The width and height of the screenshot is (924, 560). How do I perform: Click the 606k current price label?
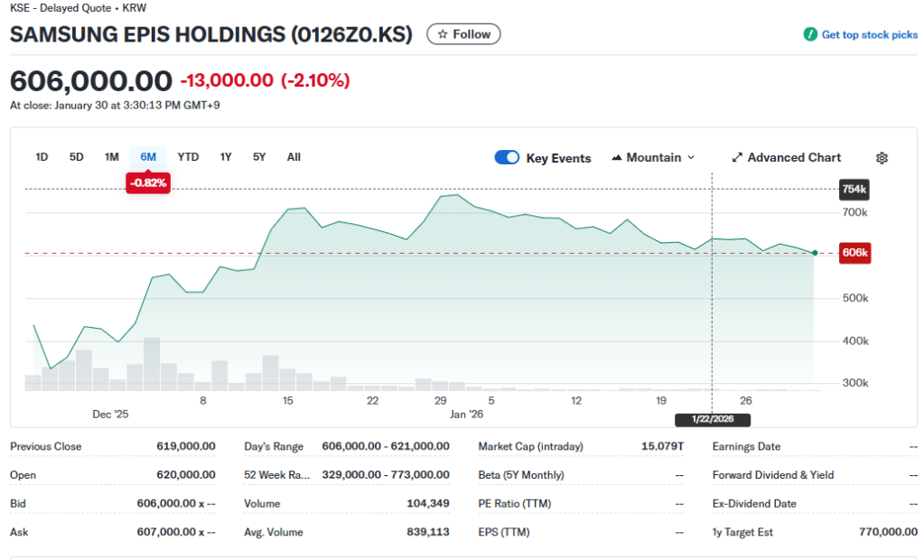[x=854, y=253]
